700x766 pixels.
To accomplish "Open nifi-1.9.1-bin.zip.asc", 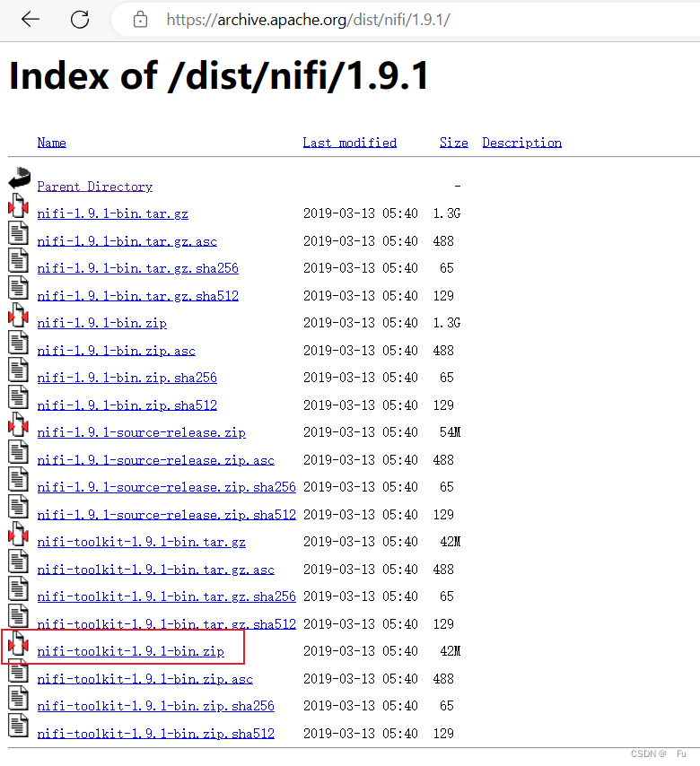I will 117,351.
